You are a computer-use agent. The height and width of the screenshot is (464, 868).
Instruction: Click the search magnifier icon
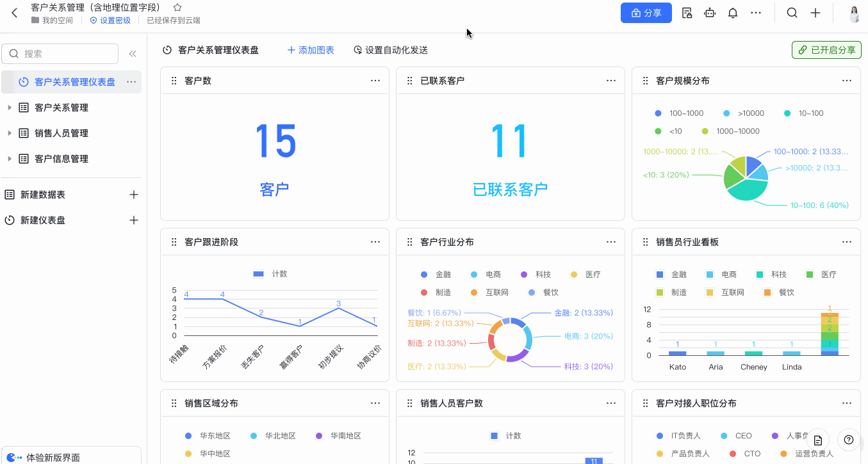pos(792,12)
